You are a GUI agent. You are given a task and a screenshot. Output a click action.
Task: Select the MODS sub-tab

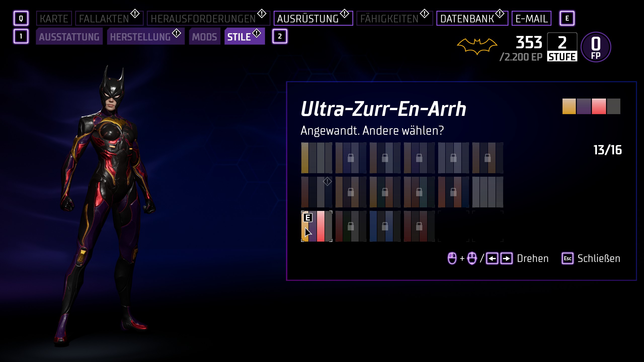[x=205, y=36]
